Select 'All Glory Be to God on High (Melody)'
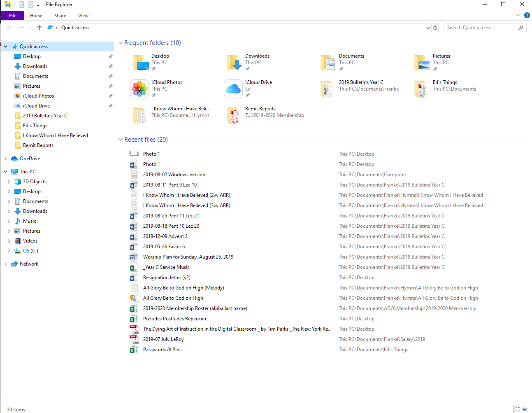The image size is (532, 413). (184, 288)
